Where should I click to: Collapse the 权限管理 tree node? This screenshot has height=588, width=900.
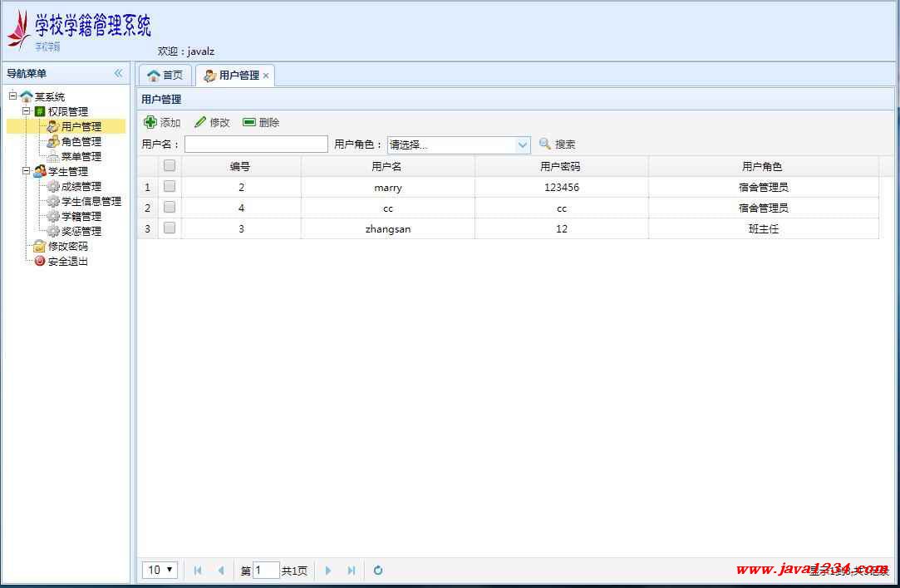(x=26, y=111)
